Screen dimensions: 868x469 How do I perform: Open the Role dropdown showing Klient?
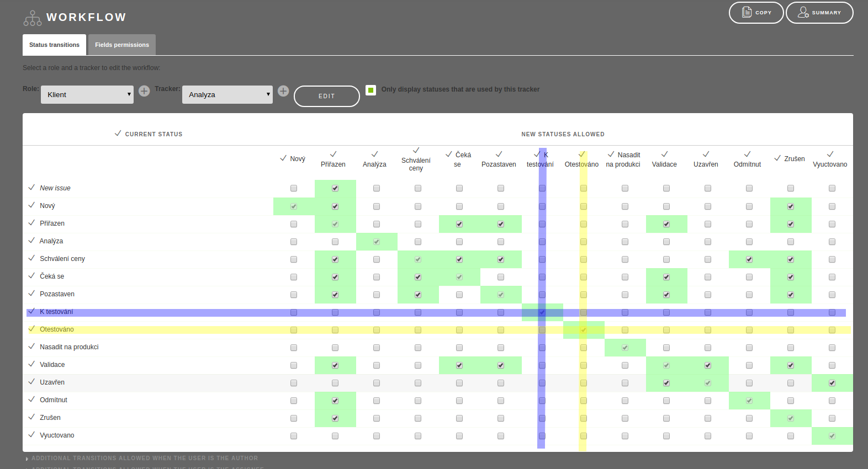pyautogui.click(x=87, y=95)
